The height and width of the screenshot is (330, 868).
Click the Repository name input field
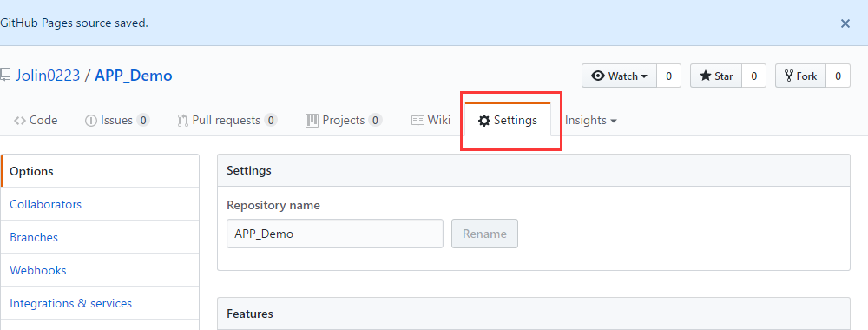tap(335, 234)
